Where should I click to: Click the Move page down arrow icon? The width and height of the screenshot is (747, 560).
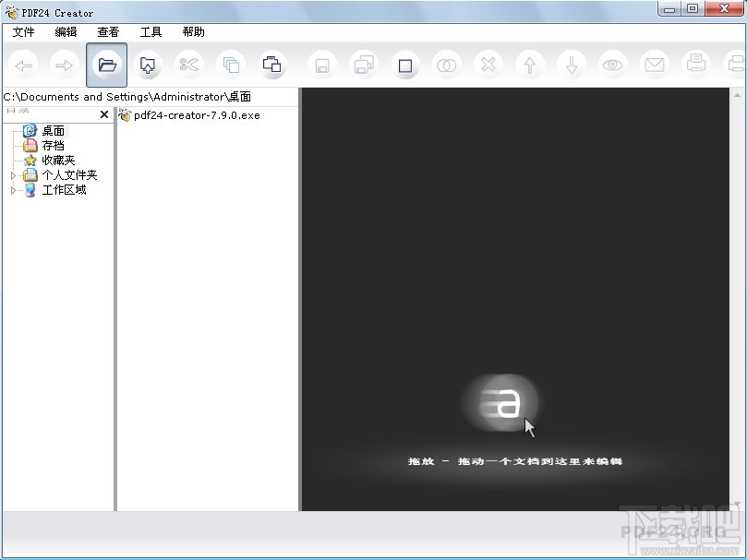571,65
